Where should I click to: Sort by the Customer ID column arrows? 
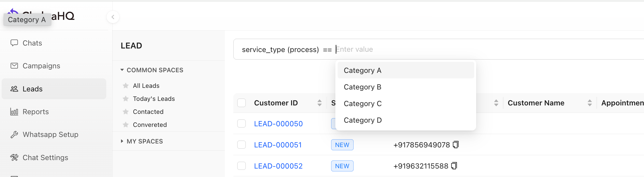coord(319,103)
